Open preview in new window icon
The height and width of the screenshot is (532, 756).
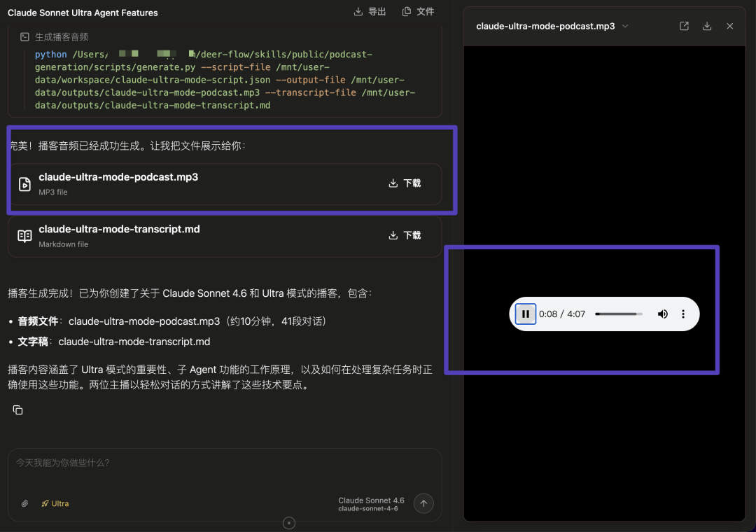(684, 26)
